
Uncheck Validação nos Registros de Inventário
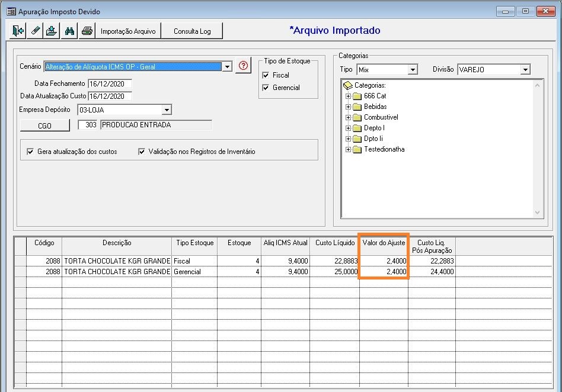[142, 152]
